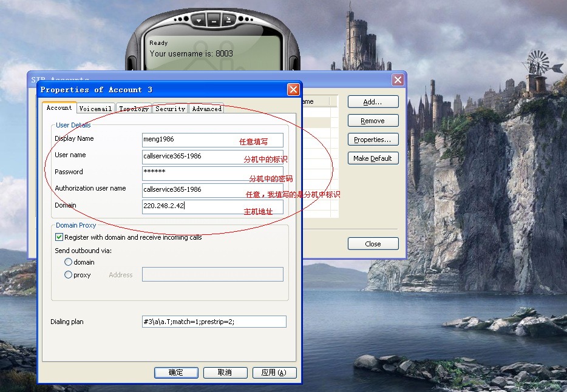Click the 取消 (Cancel) button
Image resolution: width=567 pixels, height=392 pixels.
[225, 373]
